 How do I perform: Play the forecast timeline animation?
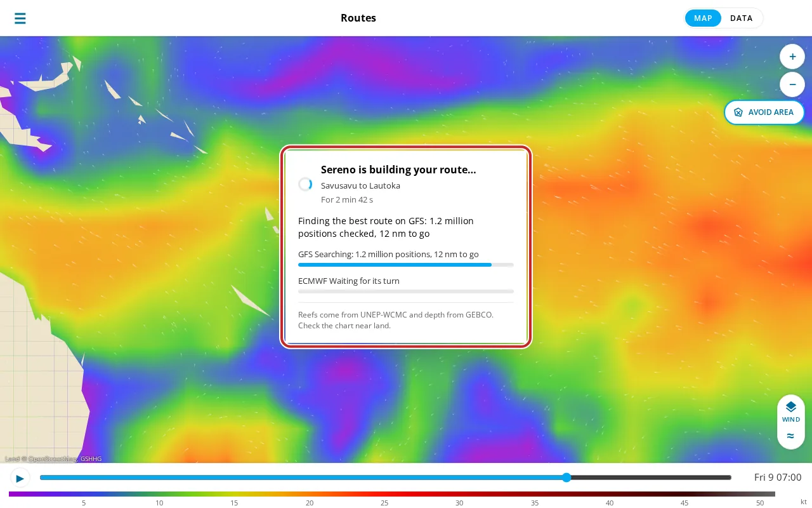pos(20,478)
